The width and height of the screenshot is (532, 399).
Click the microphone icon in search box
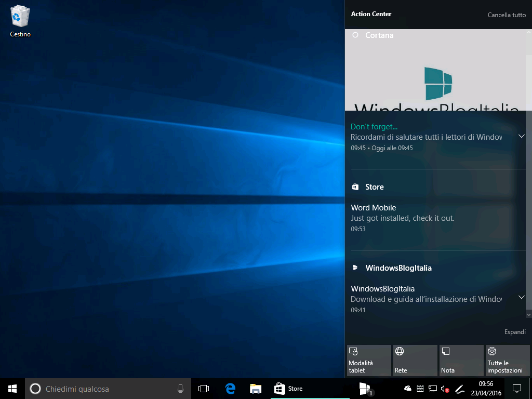(x=180, y=389)
